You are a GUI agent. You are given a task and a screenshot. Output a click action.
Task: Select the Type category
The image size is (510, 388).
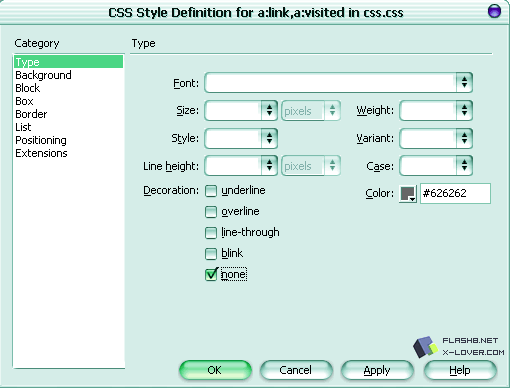pos(68,62)
